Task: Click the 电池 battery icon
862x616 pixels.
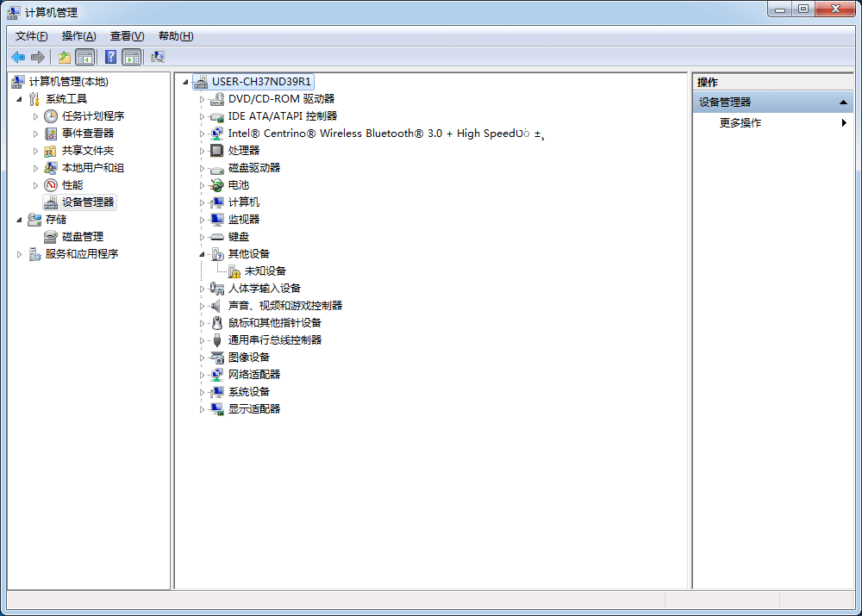Action: 217,185
